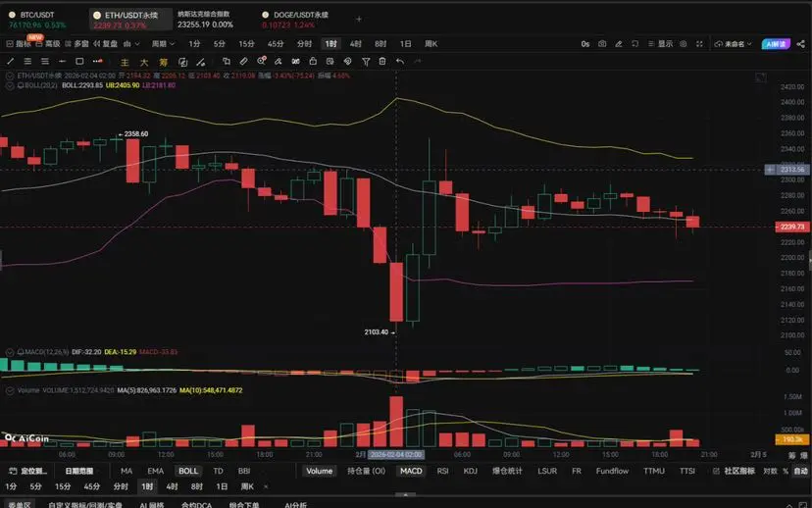812x508 pixels.
Task: Toggle the MACD sub-indicator
Action: (x=411, y=471)
